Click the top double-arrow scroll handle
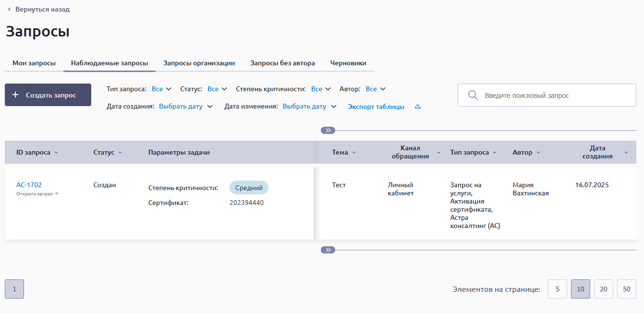Image resolution: width=644 pixels, height=313 pixels. [x=328, y=130]
